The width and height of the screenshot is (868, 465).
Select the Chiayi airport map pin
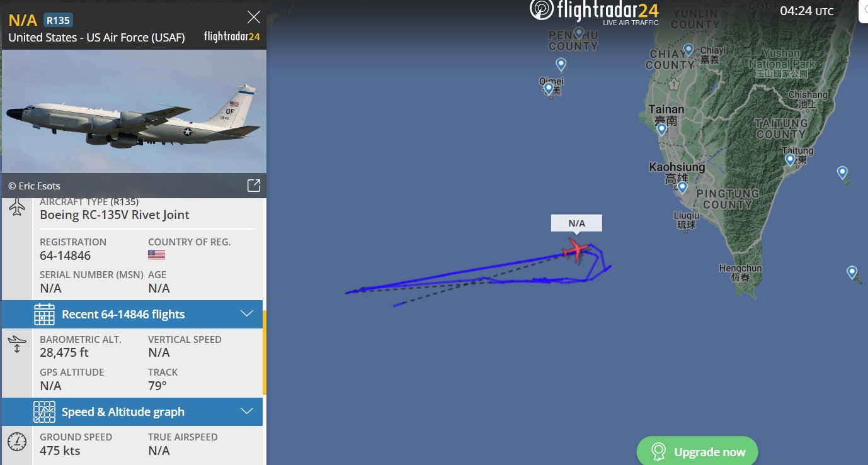[x=688, y=49]
